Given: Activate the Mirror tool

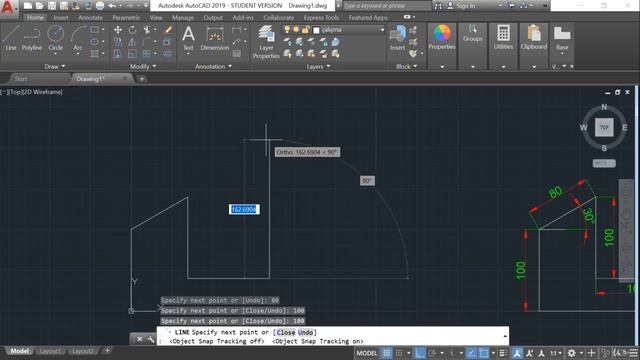Looking at the screenshot, I should [x=132, y=42].
